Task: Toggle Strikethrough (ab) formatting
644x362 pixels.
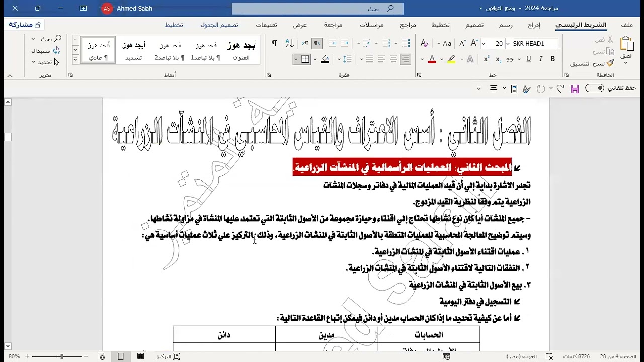Action: pos(510,59)
